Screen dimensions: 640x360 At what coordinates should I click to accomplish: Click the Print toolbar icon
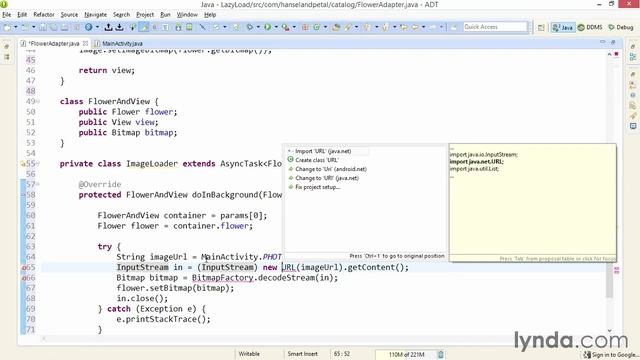click(x=65, y=27)
